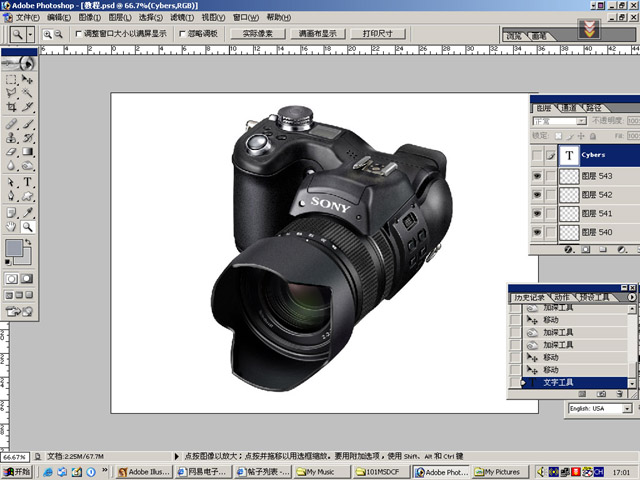Enable 调整窗口大小以满屏显示 checkbox
Screen dimensions: 640x480
[x=78, y=34]
